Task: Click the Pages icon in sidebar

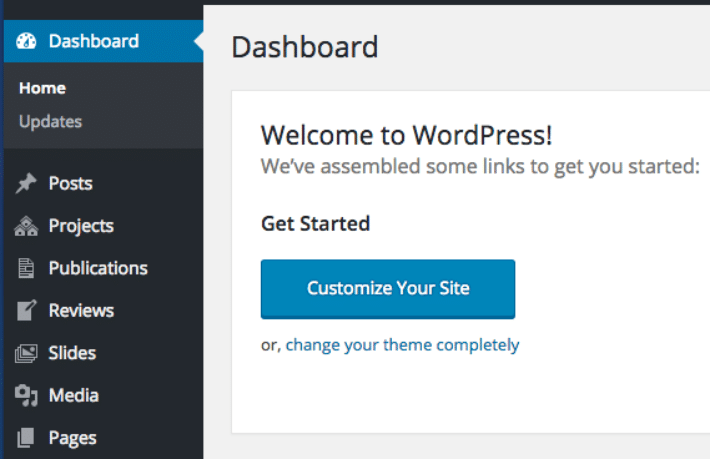Action: [27, 438]
